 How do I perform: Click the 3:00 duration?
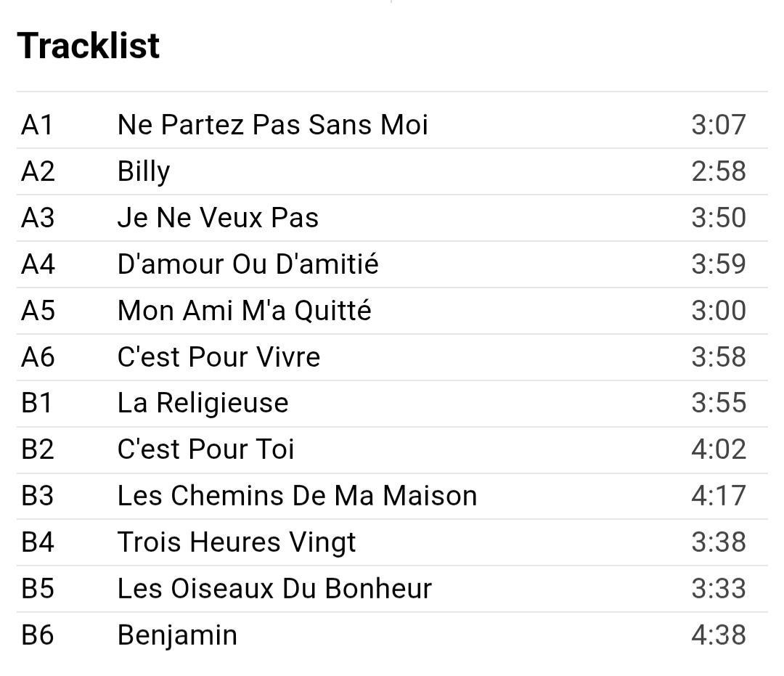pyautogui.click(x=718, y=311)
